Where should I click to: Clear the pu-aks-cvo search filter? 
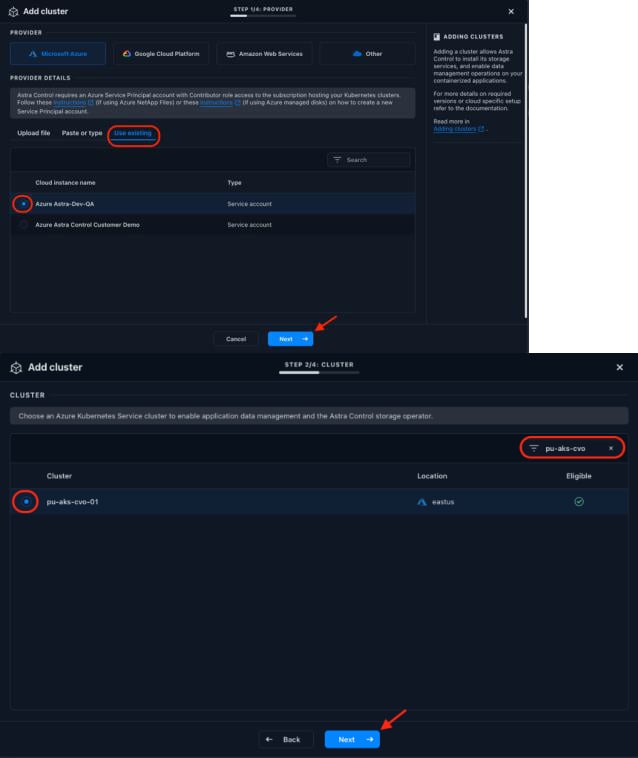[611, 447]
